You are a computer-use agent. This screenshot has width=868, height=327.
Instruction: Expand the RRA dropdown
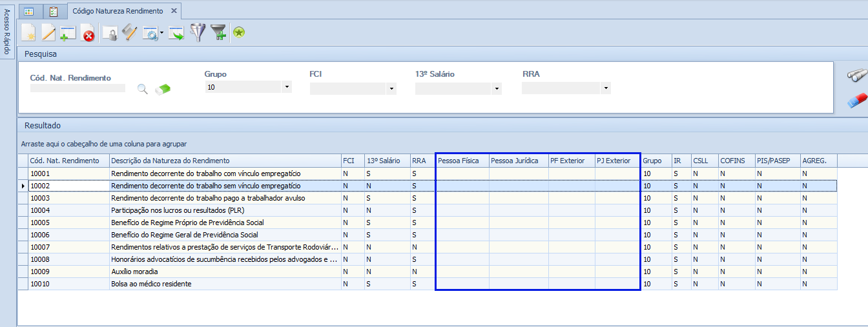[x=605, y=89]
